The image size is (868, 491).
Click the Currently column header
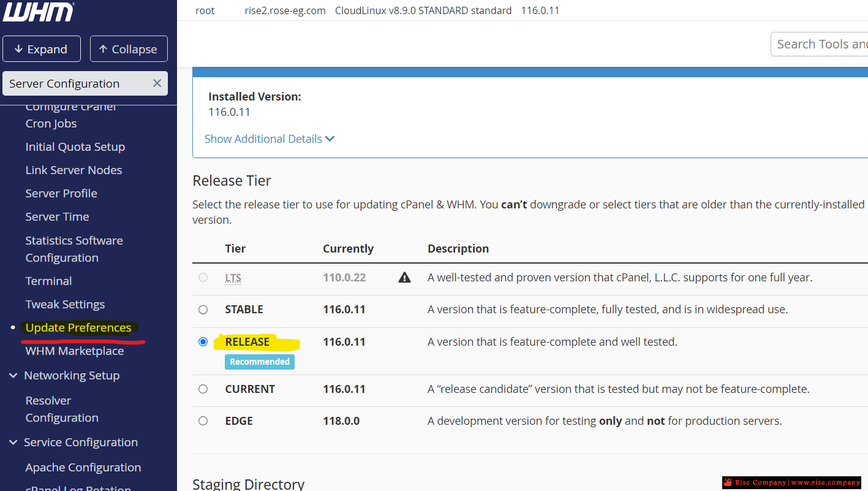coord(348,249)
